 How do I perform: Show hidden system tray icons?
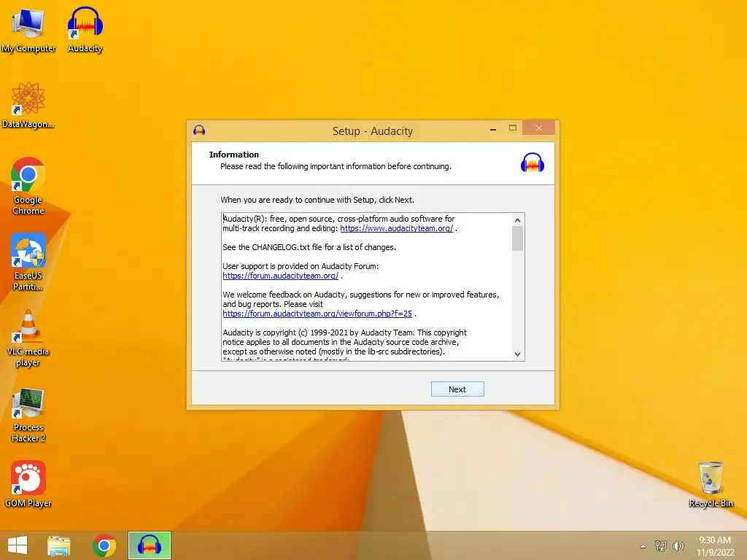point(643,546)
